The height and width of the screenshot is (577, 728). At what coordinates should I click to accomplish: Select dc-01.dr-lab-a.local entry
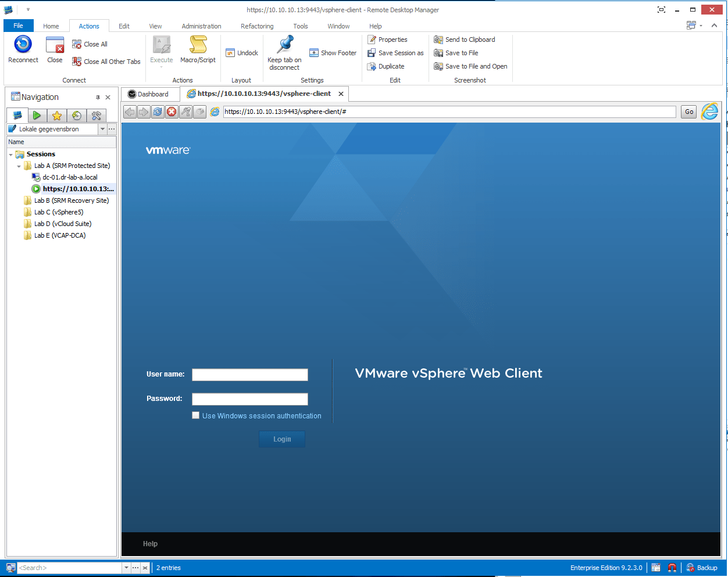70,177
